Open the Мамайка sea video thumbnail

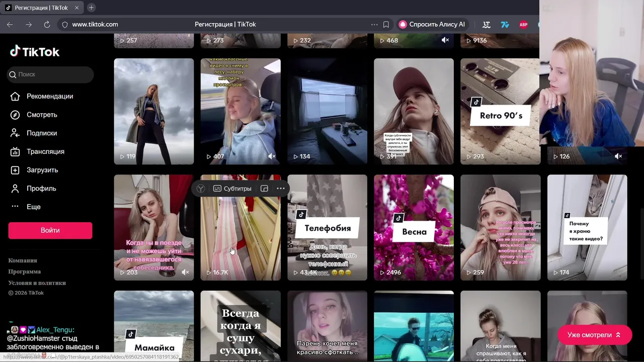(x=154, y=326)
